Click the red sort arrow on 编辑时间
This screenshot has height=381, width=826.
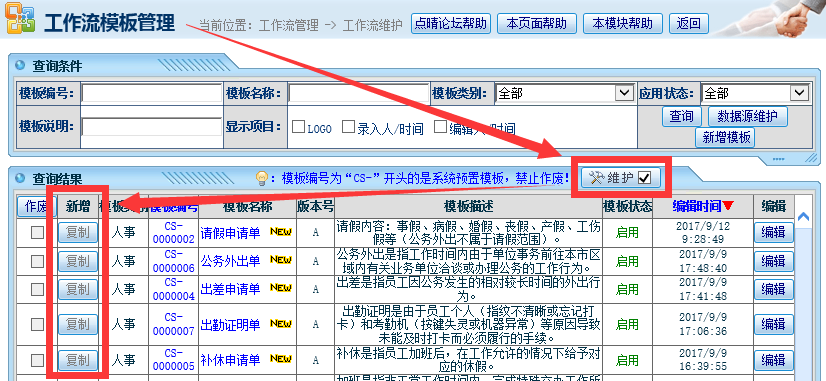coord(728,206)
